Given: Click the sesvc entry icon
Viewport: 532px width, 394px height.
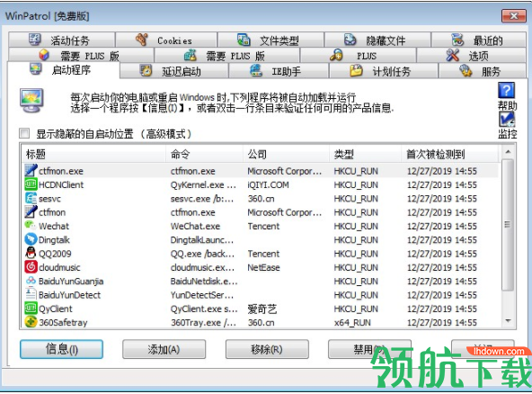Looking at the screenshot, I should (x=31, y=199).
